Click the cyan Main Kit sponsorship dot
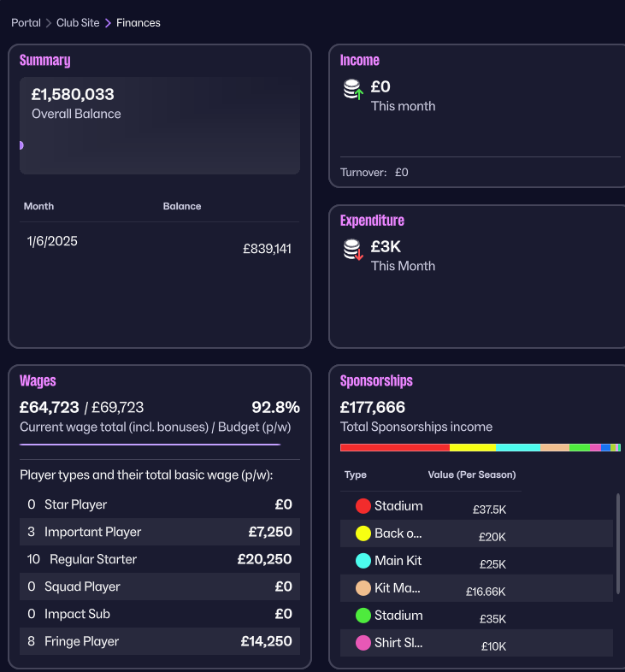Viewport: 625px width, 672px height. click(363, 561)
